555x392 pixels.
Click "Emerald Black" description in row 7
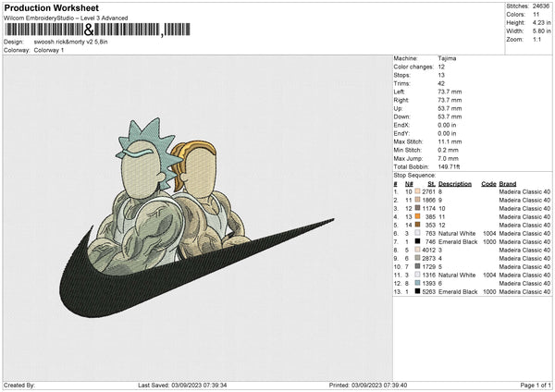point(458,241)
